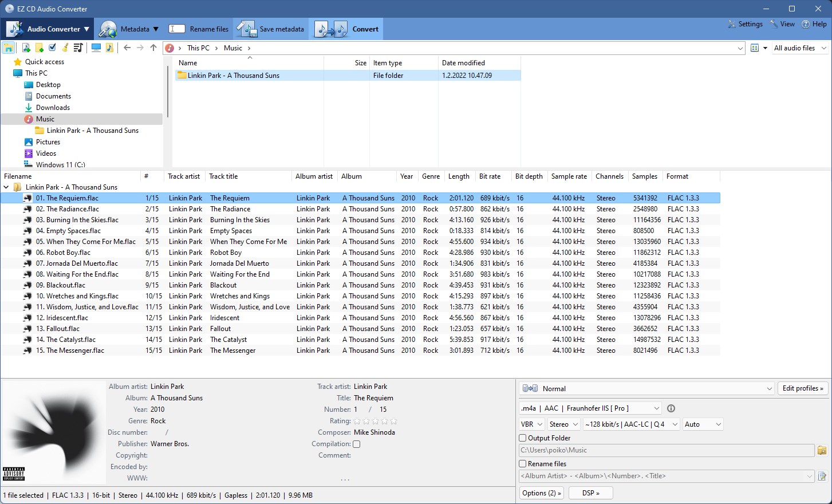Viewport: 832px width, 504px height.
Task: Click the view layout icon near All audio files
Action: click(754, 48)
